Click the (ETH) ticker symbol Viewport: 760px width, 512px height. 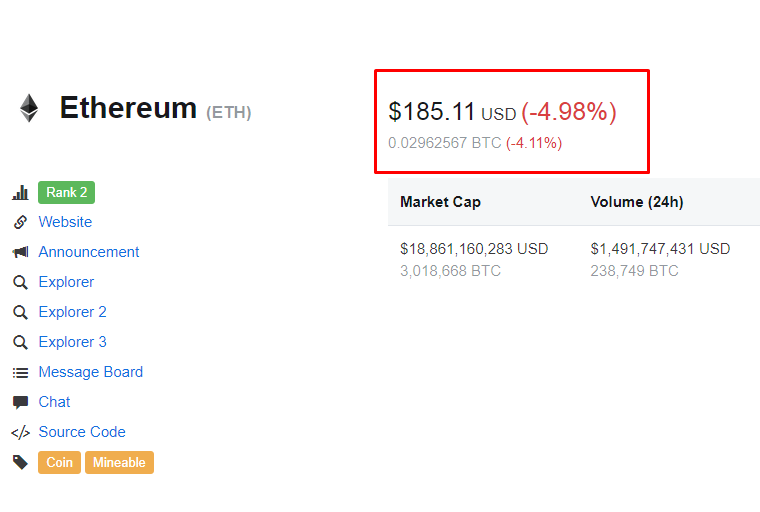coord(229,113)
